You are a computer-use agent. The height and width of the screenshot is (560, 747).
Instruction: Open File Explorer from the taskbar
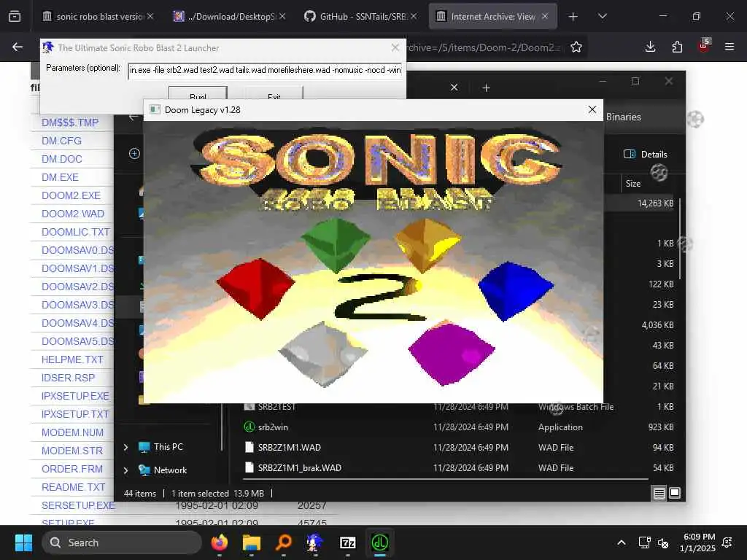[x=252, y=542]
